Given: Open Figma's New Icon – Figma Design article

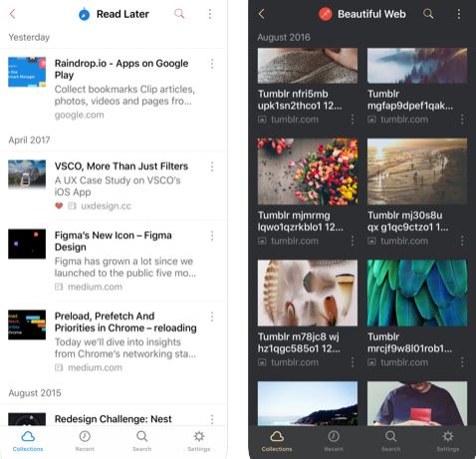Looking at the screenshot, I should point(114,241).
